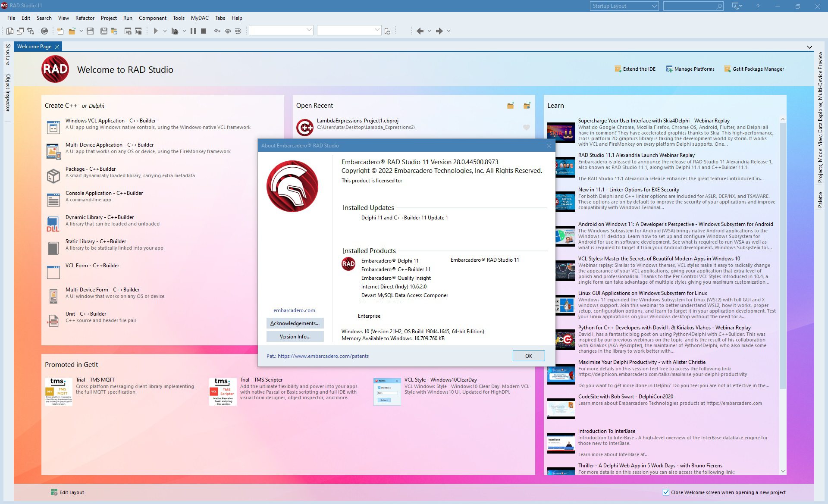Screen dimensions: 828x504
Task: Expand the Back history dropdown arrow
Action: pos(429,31)
